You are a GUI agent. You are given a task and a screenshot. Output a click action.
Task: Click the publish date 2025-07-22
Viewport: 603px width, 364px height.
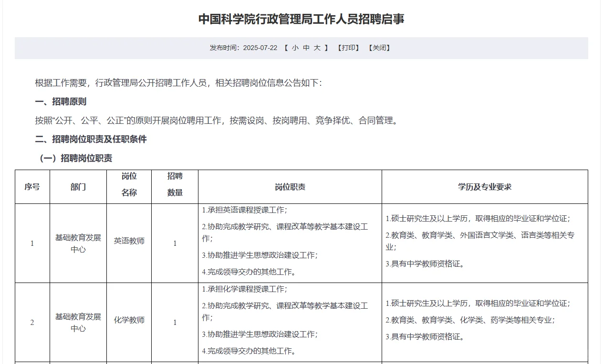click(260, 48)
